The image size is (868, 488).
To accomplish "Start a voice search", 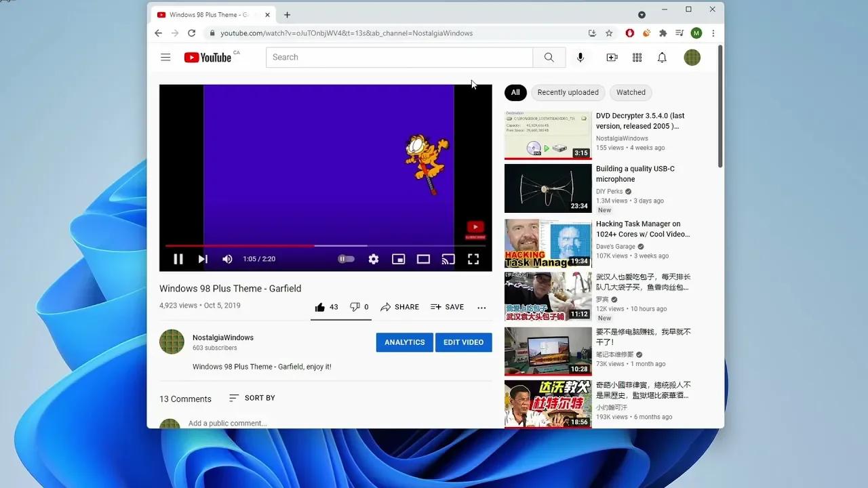I will 580,57.
